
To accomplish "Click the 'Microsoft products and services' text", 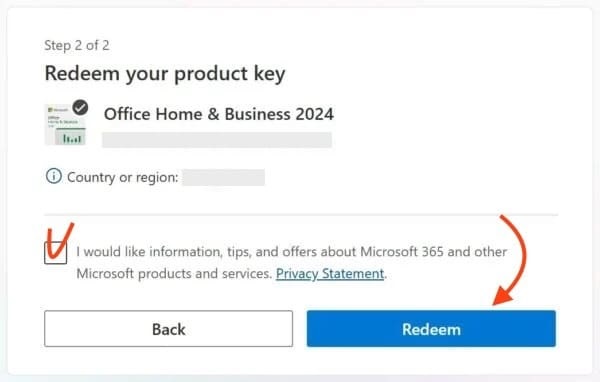I will click(x=174, y=274).
